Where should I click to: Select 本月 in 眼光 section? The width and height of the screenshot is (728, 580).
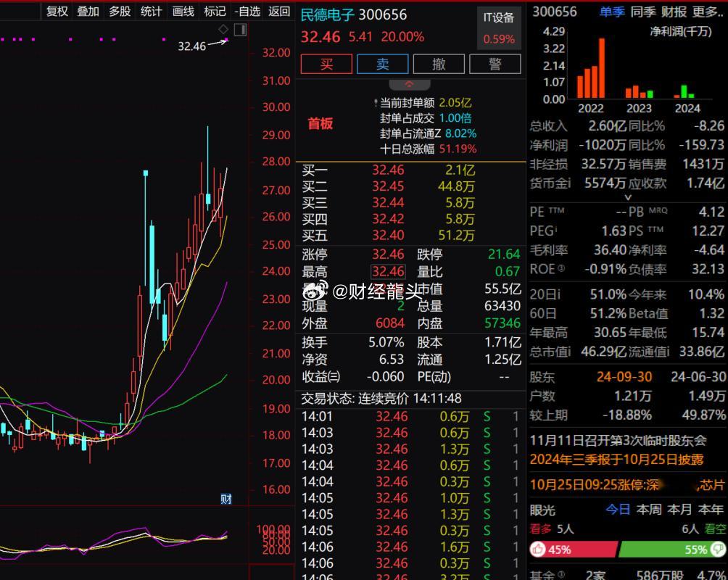679,510
